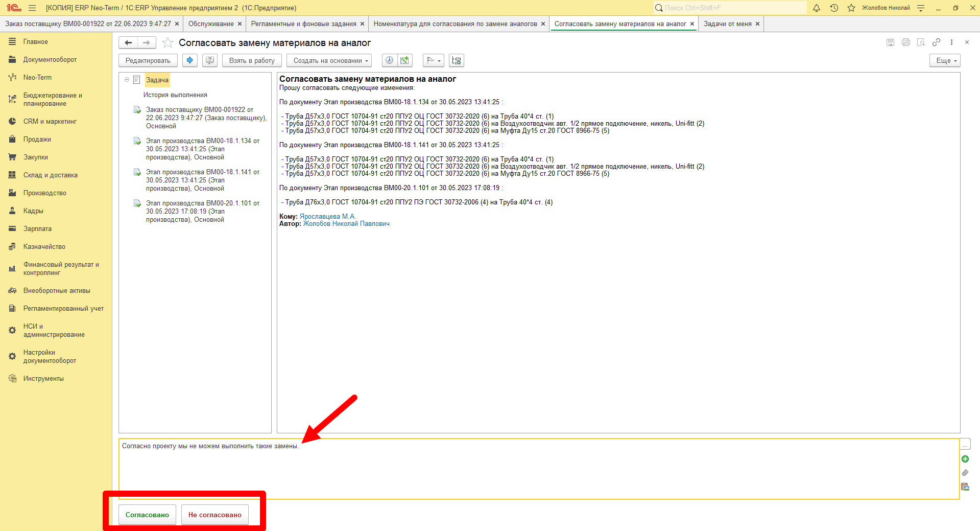This screenshot has height=531, width=980.
Task: Get link via chain icon
Action: pos(936,42)
